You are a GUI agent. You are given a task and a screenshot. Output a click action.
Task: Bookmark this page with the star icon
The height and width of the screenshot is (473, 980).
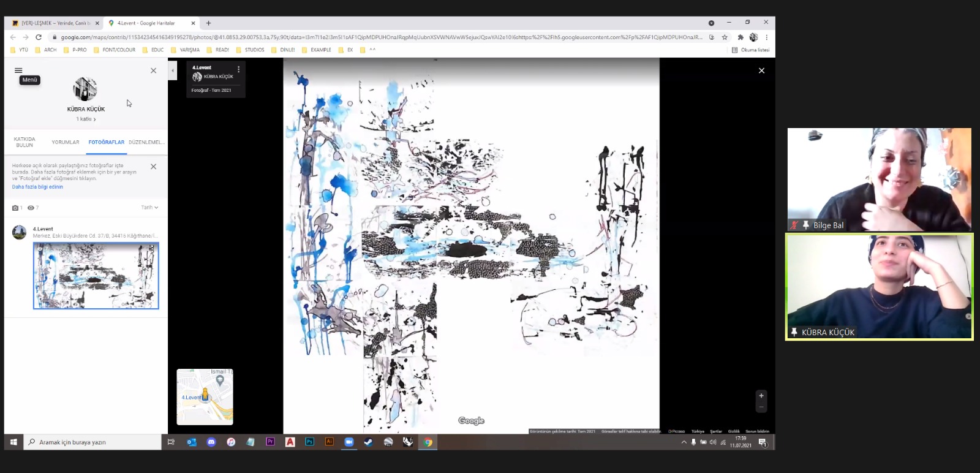coord(725,37)
